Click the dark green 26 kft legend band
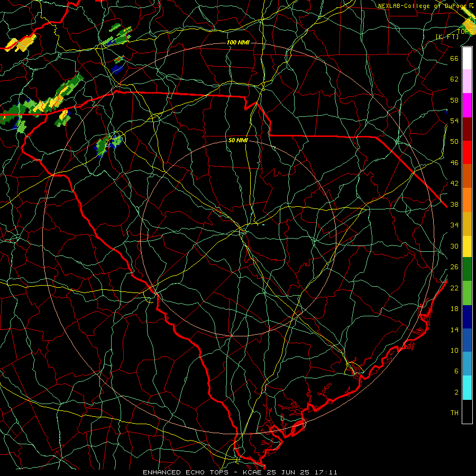 [x=467, y=269]
